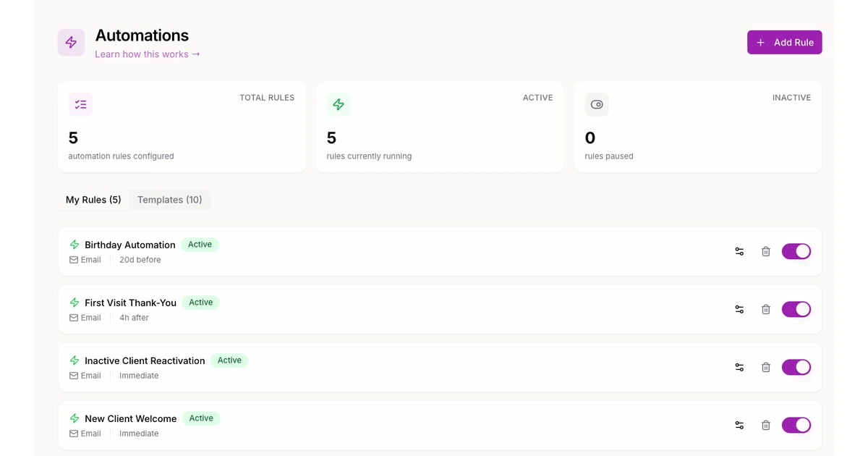Viewport: 868px width, 456px height.
Task: Open settings for Inactive Client Reactivation rule
Action: (739, 368)
